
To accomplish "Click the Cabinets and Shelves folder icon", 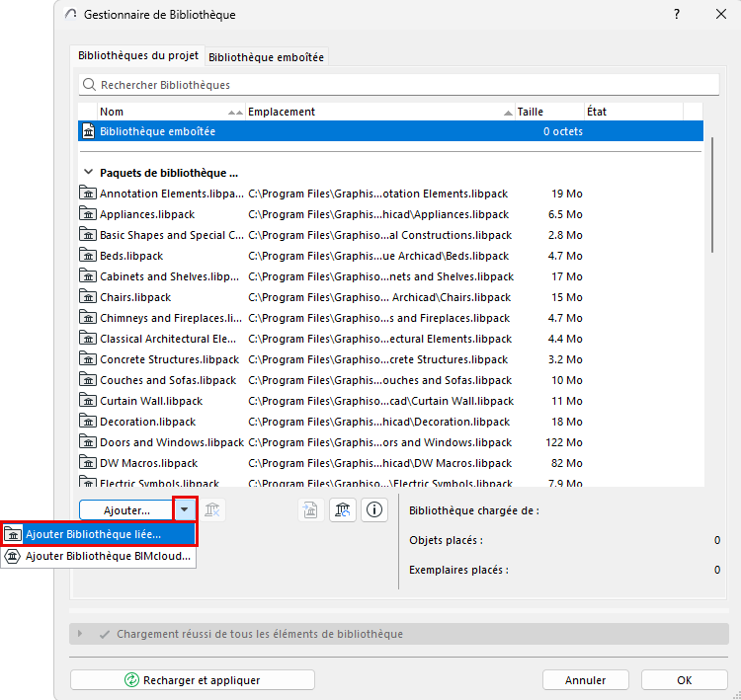I will [x=87, y=275].
